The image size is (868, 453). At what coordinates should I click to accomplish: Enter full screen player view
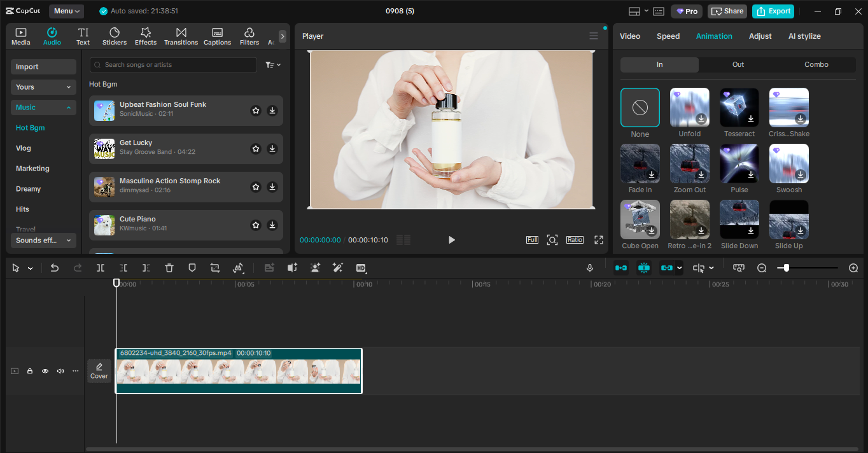[598, 240]
